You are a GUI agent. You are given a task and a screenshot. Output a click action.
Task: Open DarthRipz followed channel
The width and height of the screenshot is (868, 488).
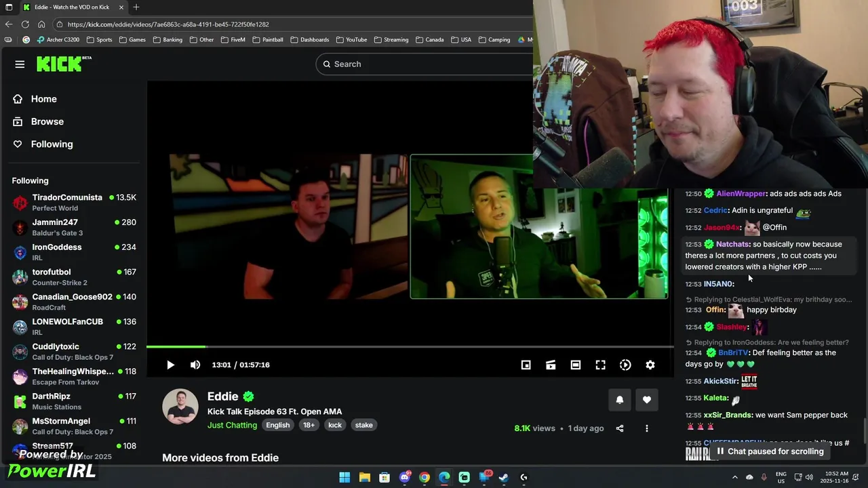point(74,401)
